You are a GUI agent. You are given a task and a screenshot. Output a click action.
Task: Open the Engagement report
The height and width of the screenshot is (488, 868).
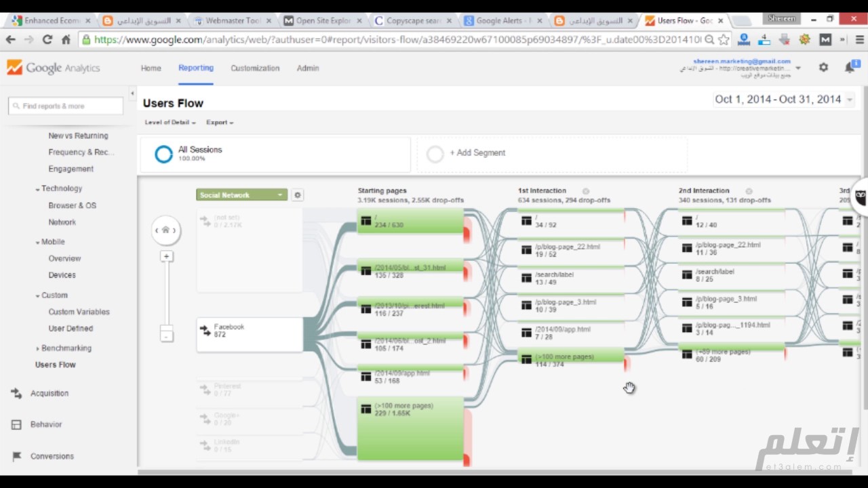tap(71, 169)
